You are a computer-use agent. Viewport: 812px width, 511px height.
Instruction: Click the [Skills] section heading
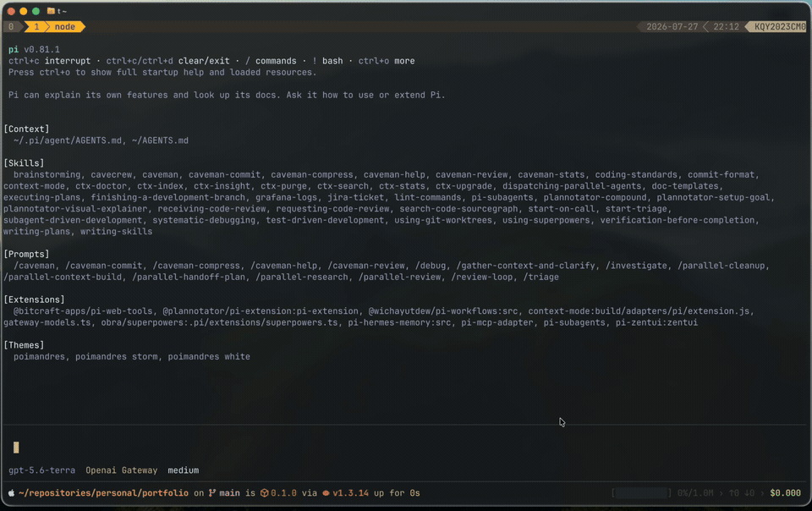pos(24,163)
